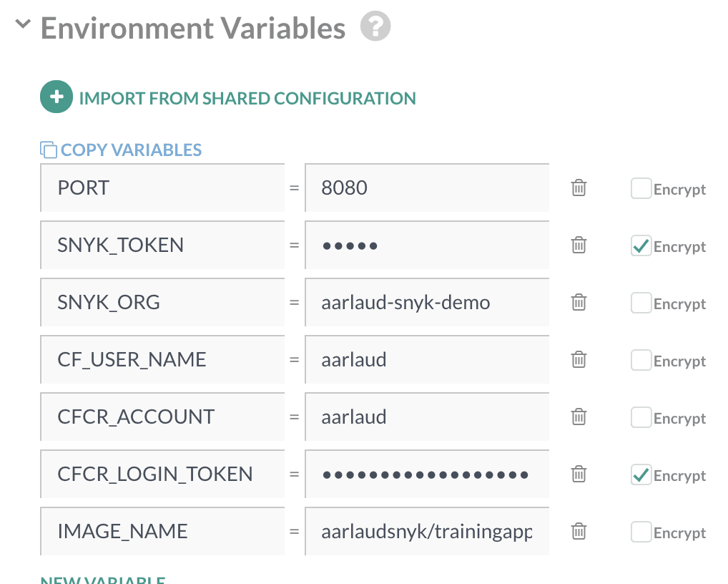
Task: Click the CF_USER_NAME name field
Action: tap(162, 359)
